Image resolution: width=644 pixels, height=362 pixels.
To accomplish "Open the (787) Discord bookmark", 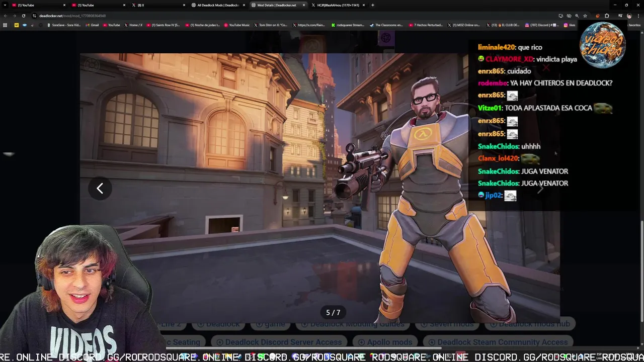I will pos(541,25).
